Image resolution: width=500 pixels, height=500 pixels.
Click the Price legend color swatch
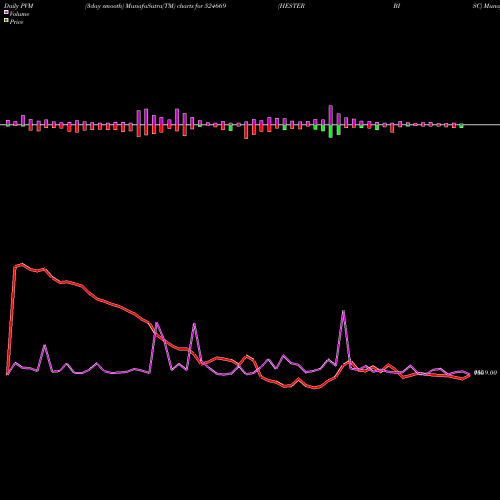coord(6,21)
